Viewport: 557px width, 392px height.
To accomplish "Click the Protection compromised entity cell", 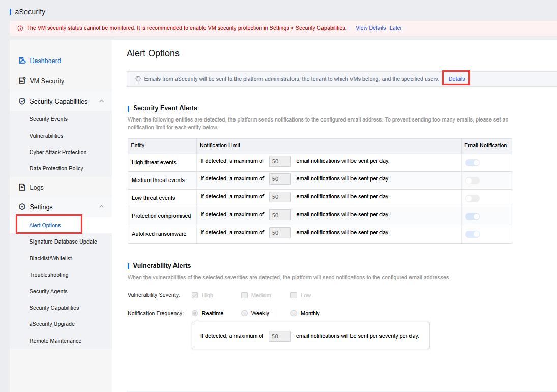I will 161,216.
